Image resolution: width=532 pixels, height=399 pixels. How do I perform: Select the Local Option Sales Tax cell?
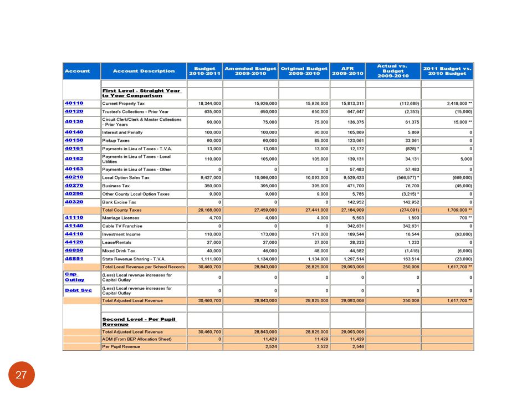pyautogui.click(x=126, y=177)
